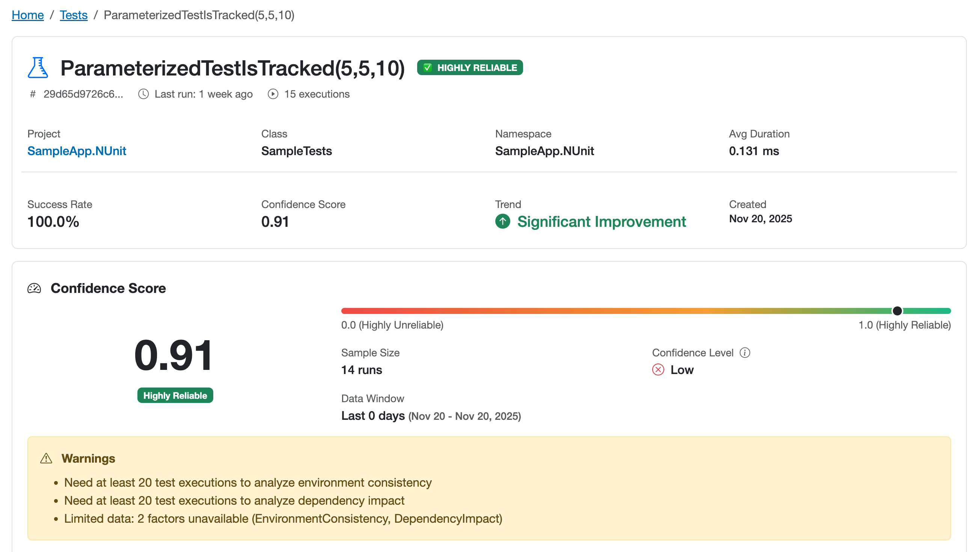Screen dimensions: 980x552
Task: Open the SampleApp.NUnit project link
Action: click(x=77, y=151)
